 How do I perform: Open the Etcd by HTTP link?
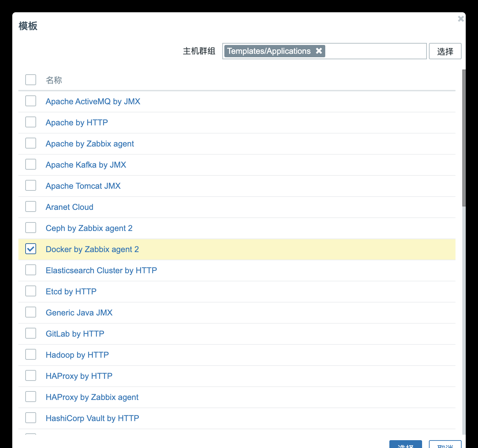(71, 292)
